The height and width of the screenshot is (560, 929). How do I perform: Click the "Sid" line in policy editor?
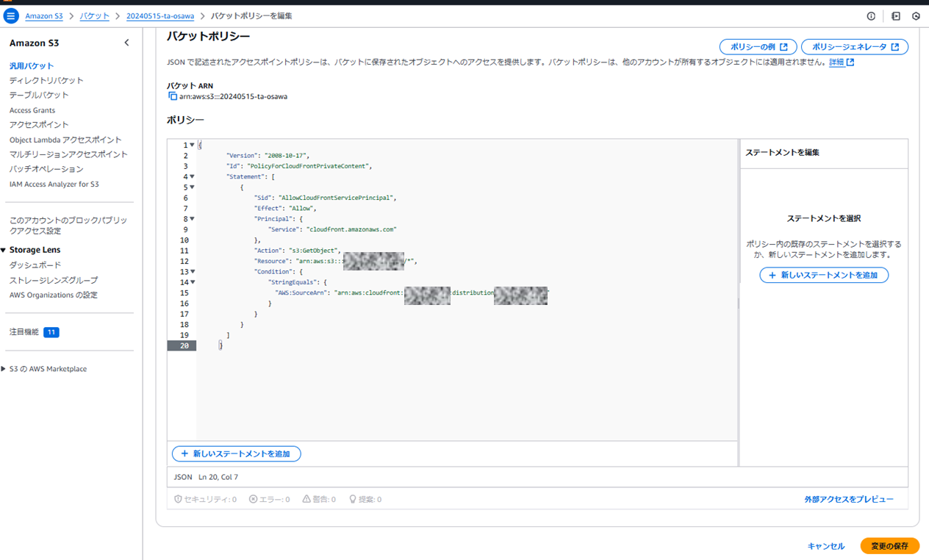click(x=326, y=198)
